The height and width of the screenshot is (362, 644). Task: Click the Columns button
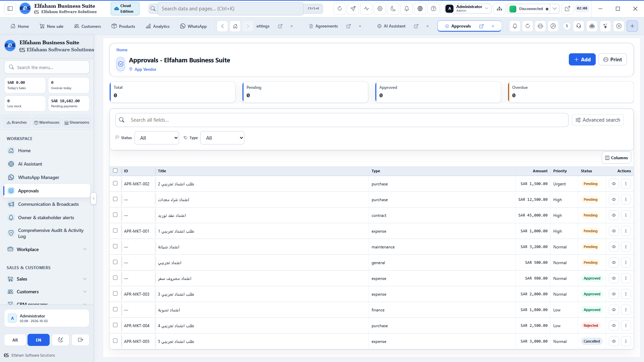(616, 158)
